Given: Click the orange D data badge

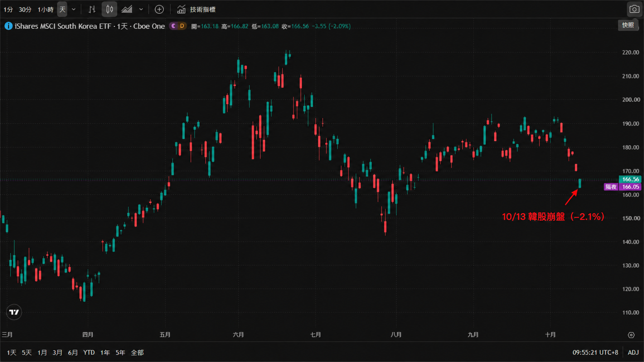Looking at the screenshot, I should click(x=182, y=26).
